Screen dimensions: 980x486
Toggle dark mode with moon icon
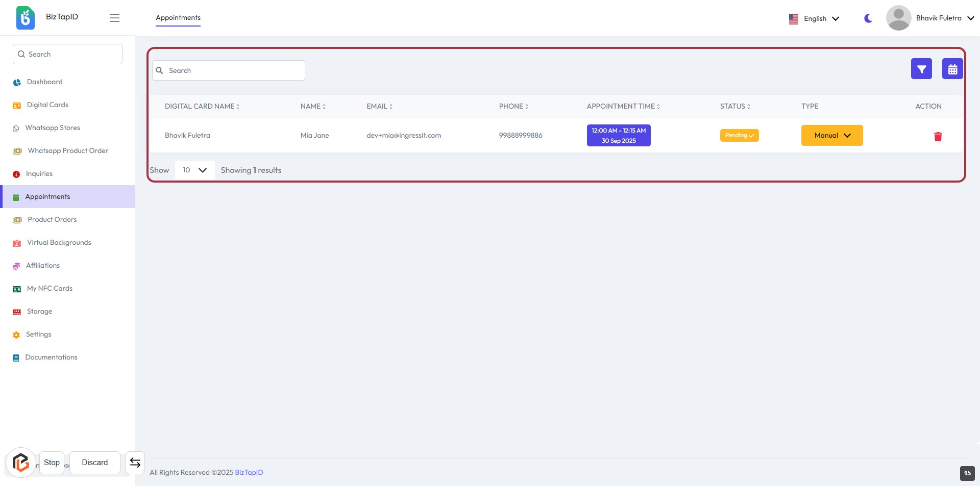click(868, 18)
